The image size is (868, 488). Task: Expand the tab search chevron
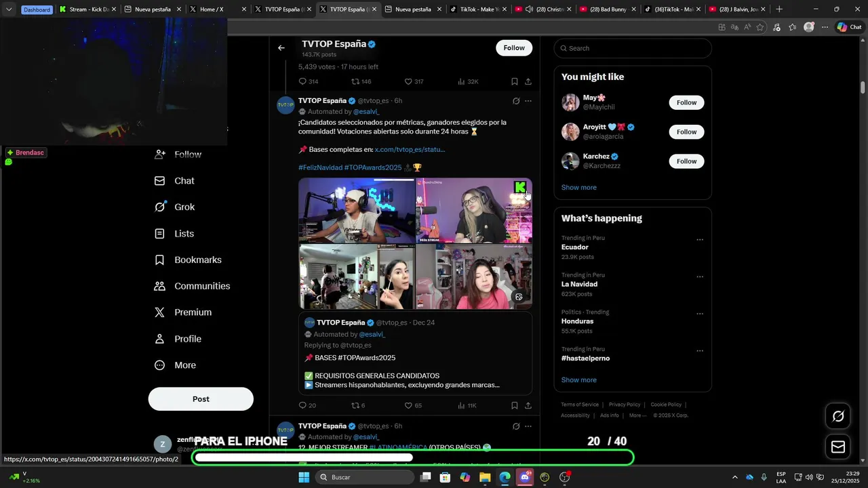[x=9, y=9]
